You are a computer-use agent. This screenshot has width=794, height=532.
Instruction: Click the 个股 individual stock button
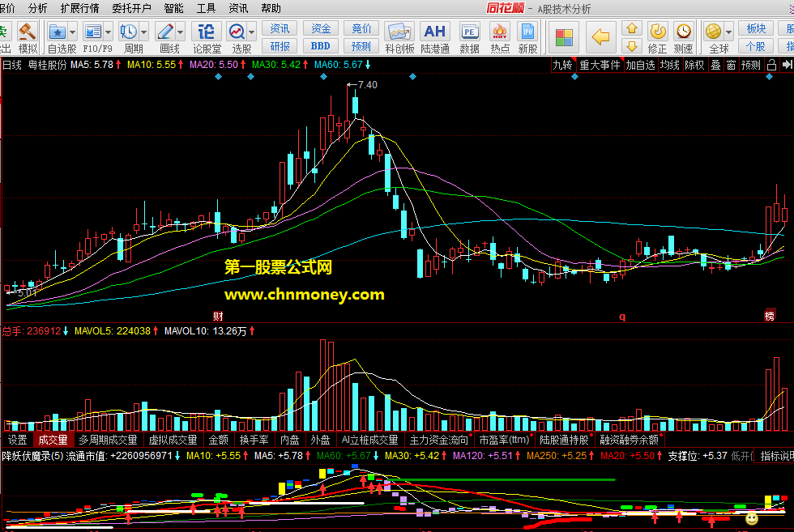[755, 46]
